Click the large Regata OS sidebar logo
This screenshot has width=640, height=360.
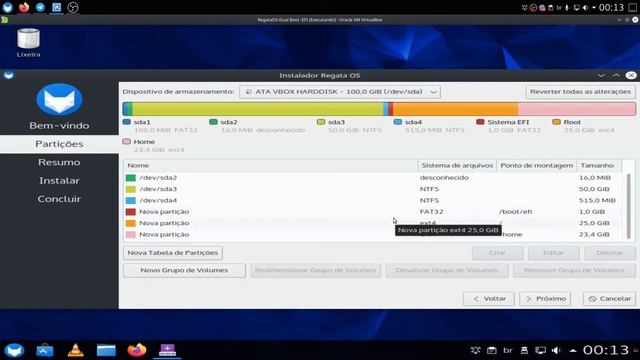pyautogui.click(x=59, y=99)
